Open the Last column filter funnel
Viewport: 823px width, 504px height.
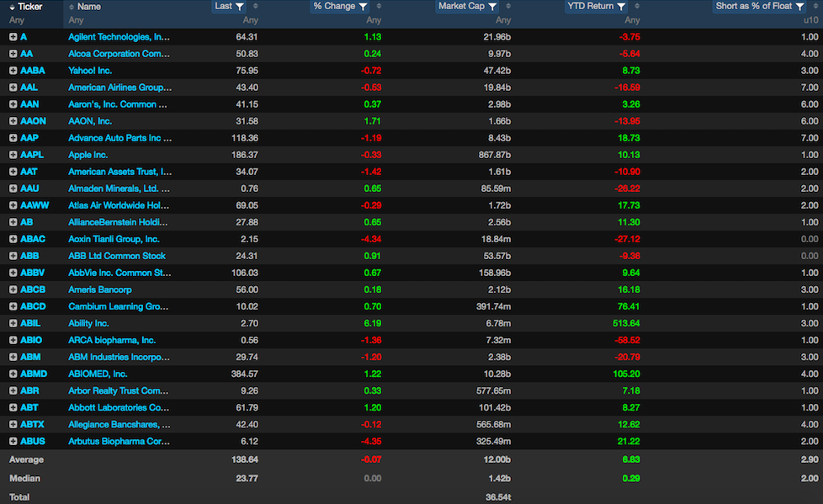pyautogui.click(x=239, y=6)
